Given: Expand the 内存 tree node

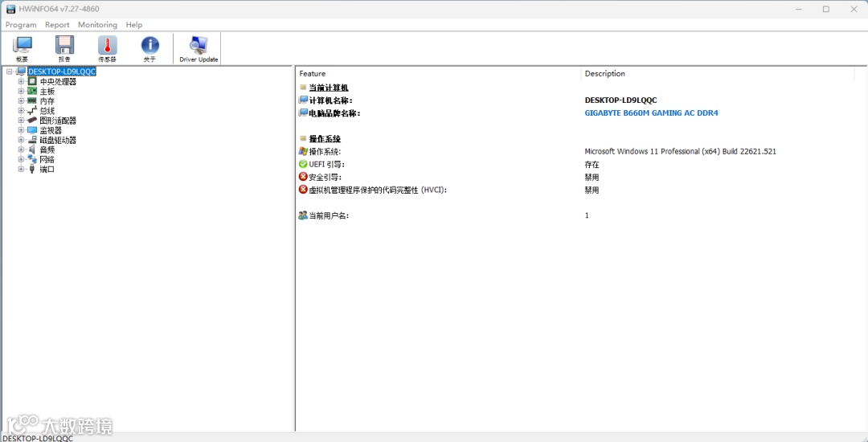Looking at the screenshot, I should 21,100.
